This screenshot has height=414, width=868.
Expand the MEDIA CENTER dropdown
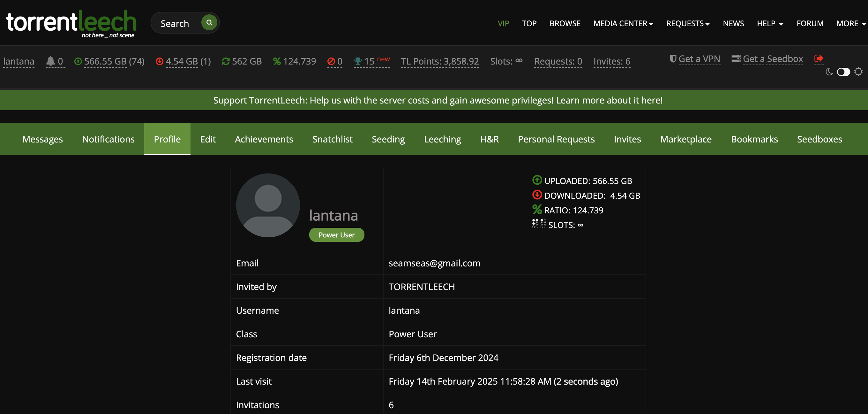click(x=623, y=23)
